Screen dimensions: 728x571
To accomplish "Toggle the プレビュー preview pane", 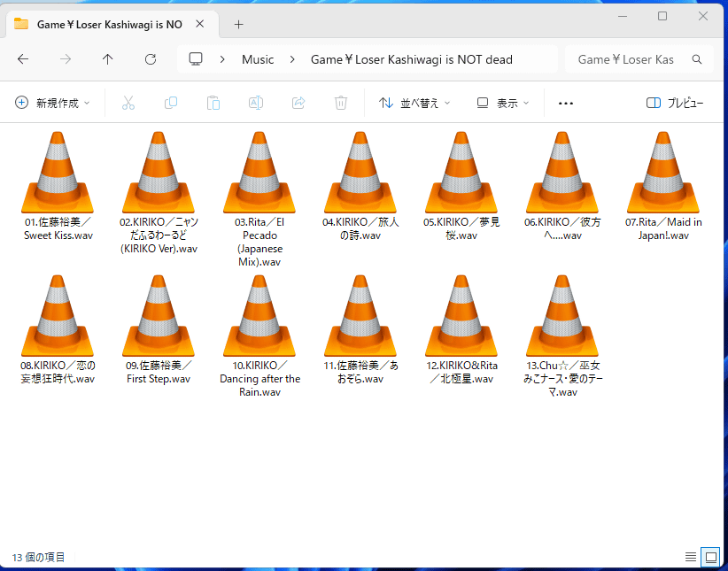I will (675, 103).
